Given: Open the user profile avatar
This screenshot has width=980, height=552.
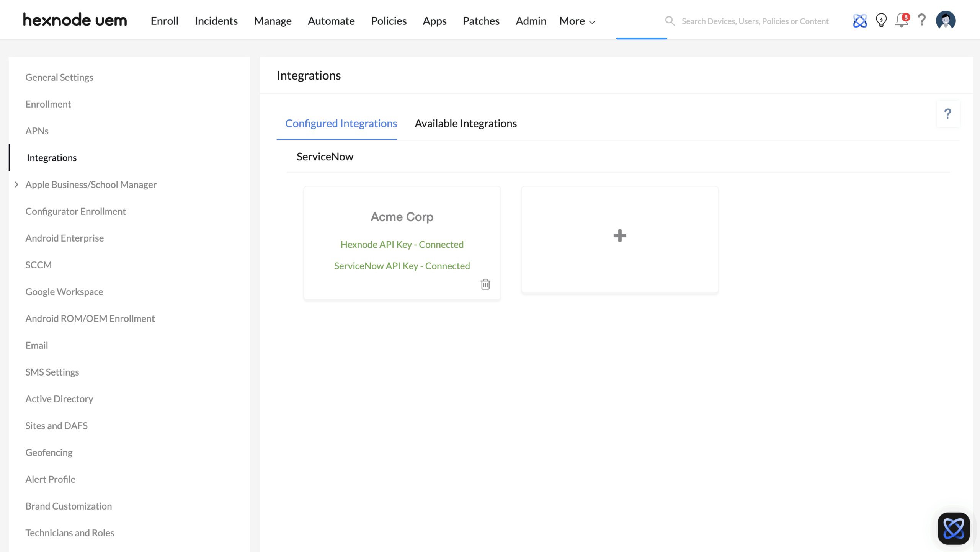Looking at the screenshot, I should [x=946, y=20].
